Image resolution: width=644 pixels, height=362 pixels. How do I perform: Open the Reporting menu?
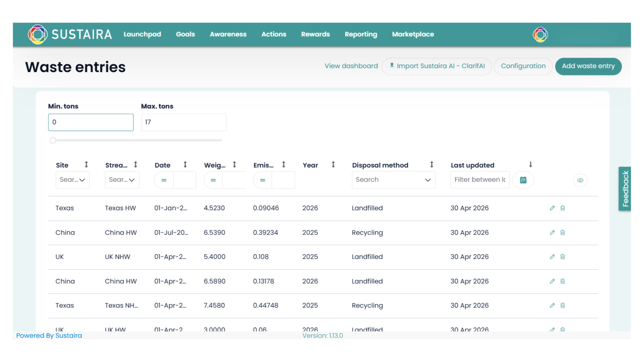[361, 34]
